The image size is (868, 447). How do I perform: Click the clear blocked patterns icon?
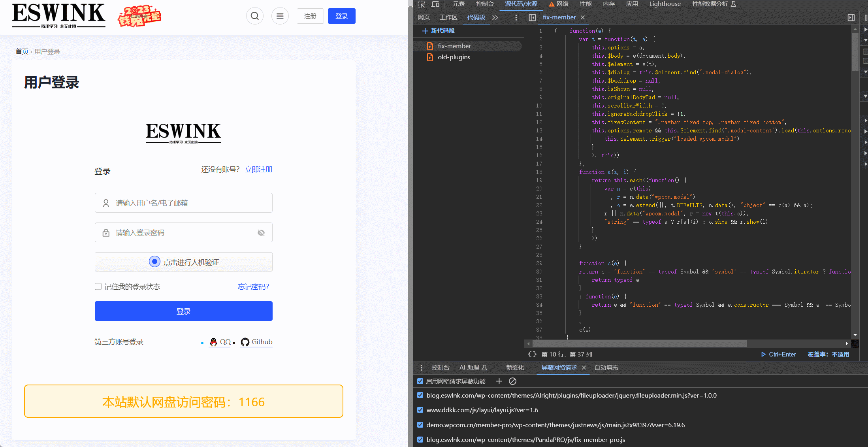512,381
